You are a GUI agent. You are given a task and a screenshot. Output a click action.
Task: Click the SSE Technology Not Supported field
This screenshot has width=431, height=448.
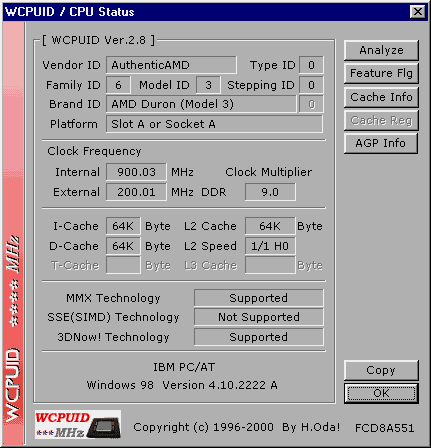259,317
